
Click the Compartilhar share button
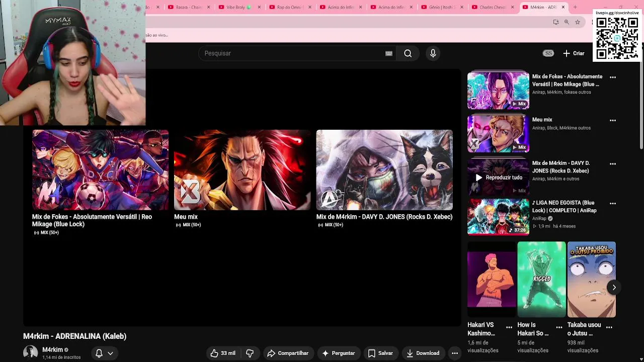pyautogui.click(x=288, y=353)
